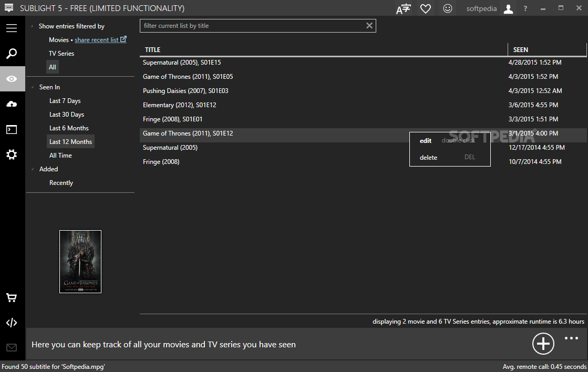Select the Recently added filter
588x372 pixels.
tap(61, 183)
